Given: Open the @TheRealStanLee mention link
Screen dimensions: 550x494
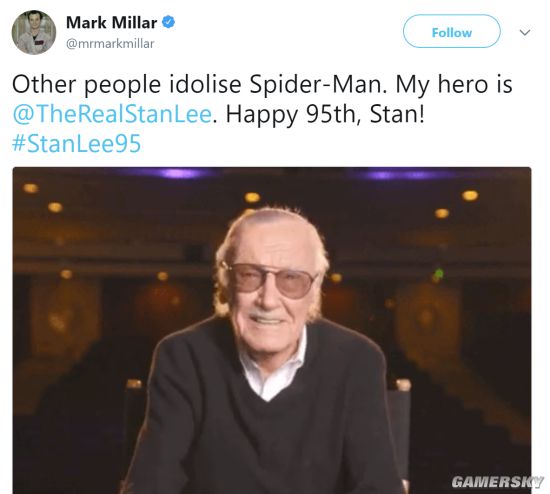Looking at the screenshot, I should point(112,114).
